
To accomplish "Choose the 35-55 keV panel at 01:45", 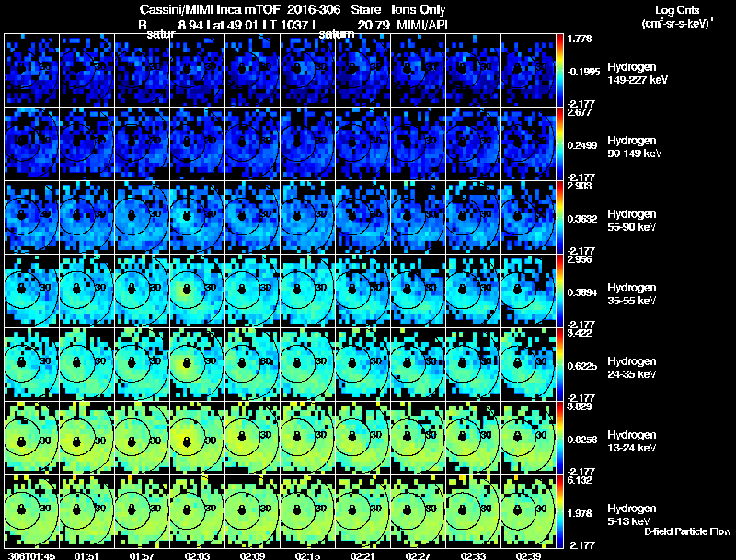I will click(x=31, y=291).
